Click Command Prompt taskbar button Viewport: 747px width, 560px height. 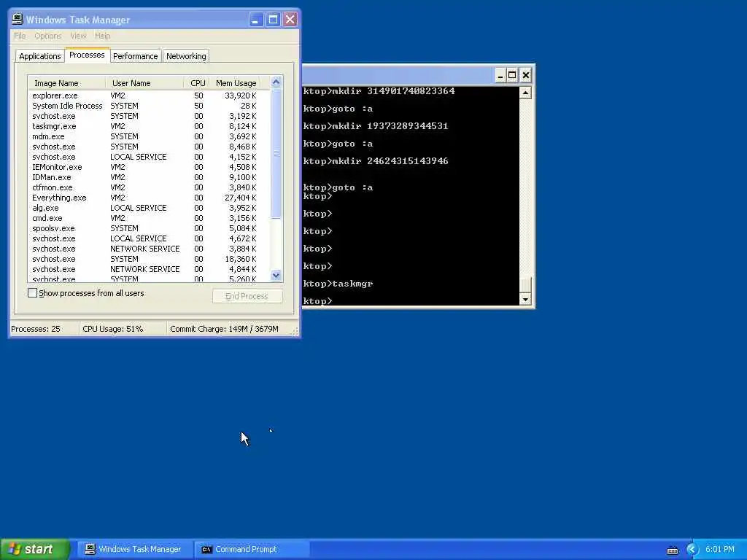pyautogui.click(x=252, y=549)
